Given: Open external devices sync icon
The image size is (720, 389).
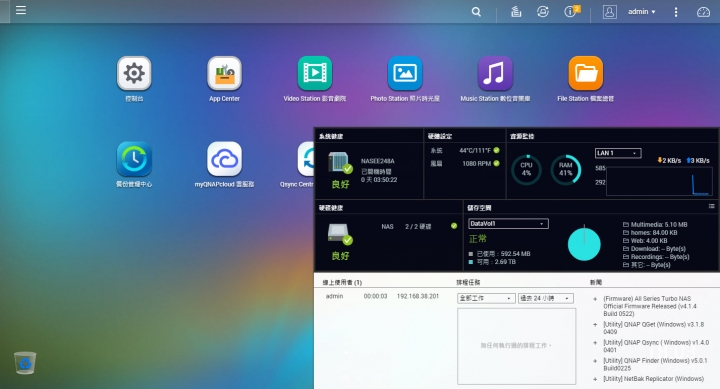Looking at the screenshot, I should pos(543,12).
